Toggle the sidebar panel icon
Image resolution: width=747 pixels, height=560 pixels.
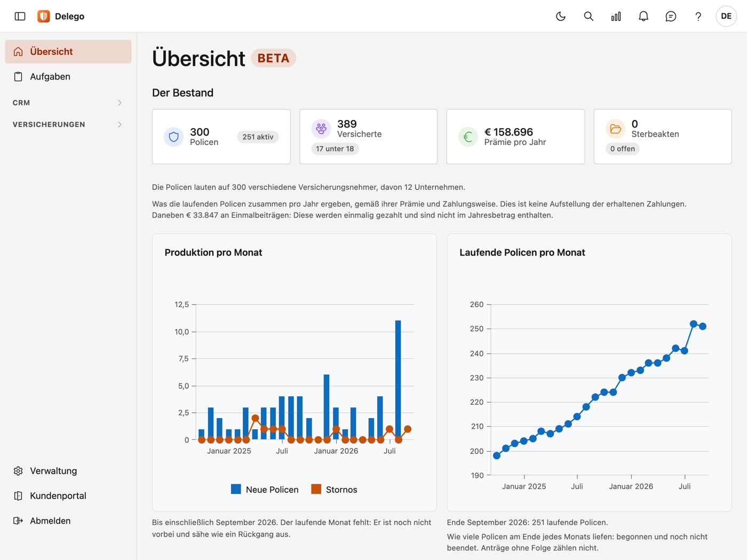[20, 16]
